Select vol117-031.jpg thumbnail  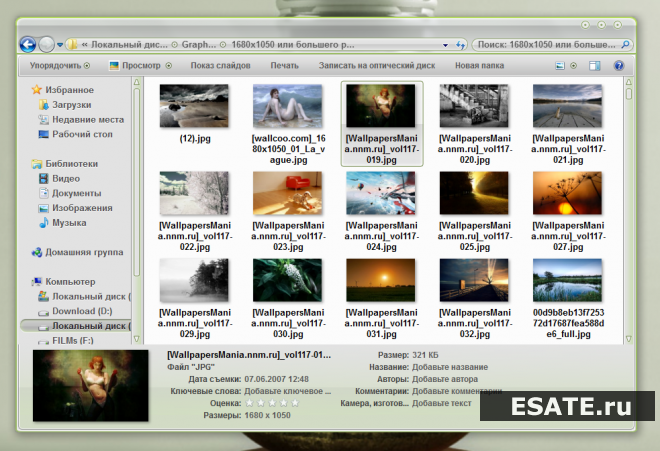pyautogui.click(x=381, y=280)
